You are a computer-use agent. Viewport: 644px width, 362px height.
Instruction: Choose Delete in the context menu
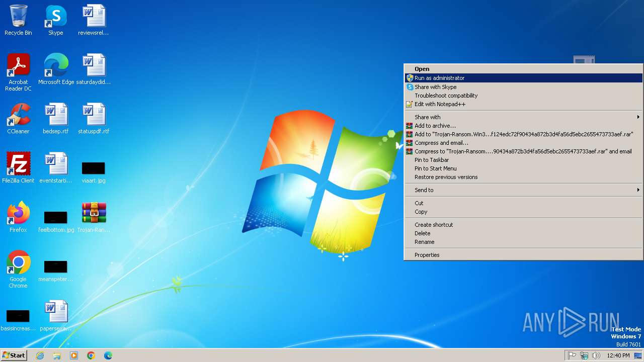pos(523,233)
